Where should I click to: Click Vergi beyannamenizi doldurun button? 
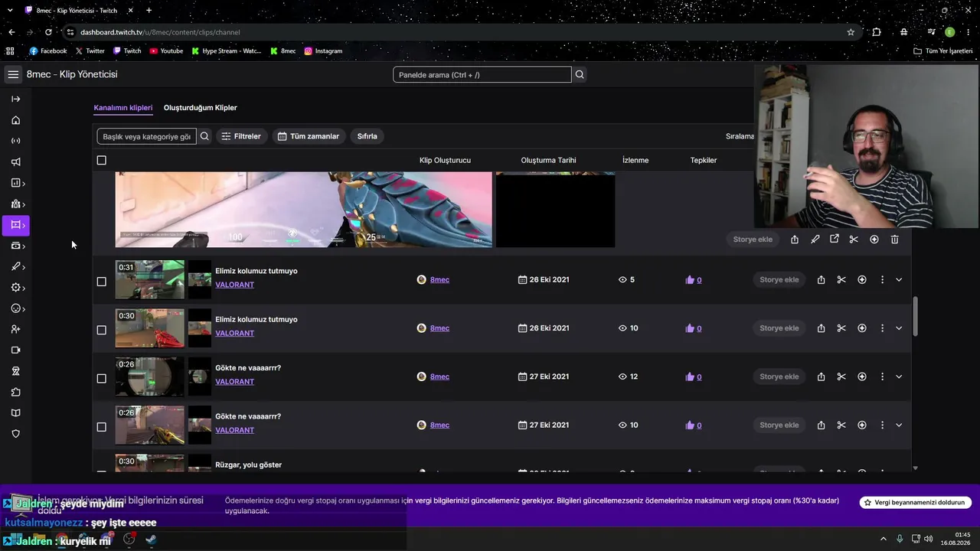click(x=916, y=503)
